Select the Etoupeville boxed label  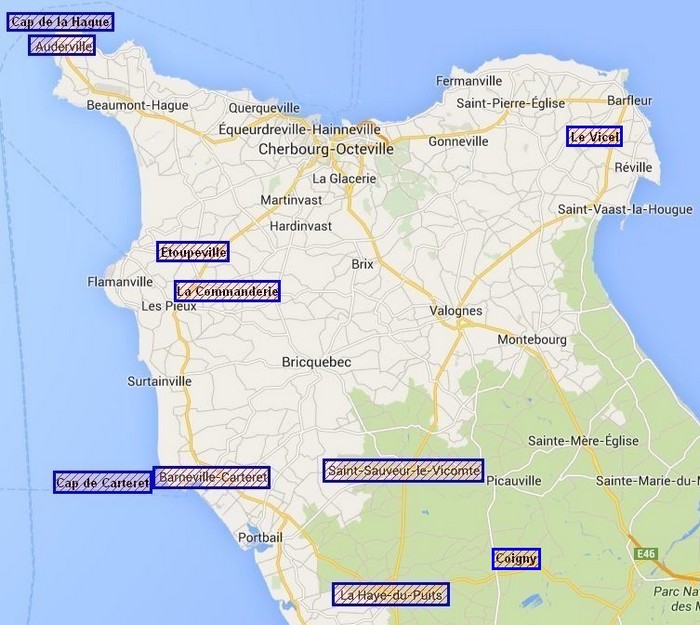(193, 252)
